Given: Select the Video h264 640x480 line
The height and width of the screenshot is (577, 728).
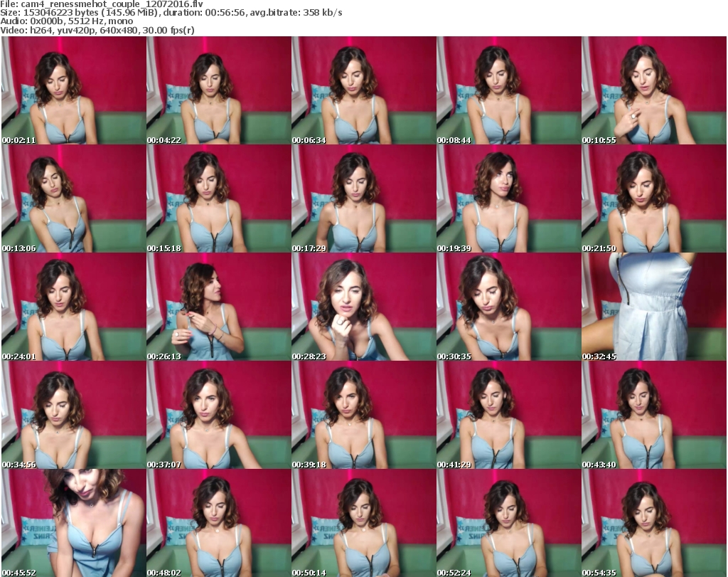Looking at the screenshot, I should coord(97,30).
